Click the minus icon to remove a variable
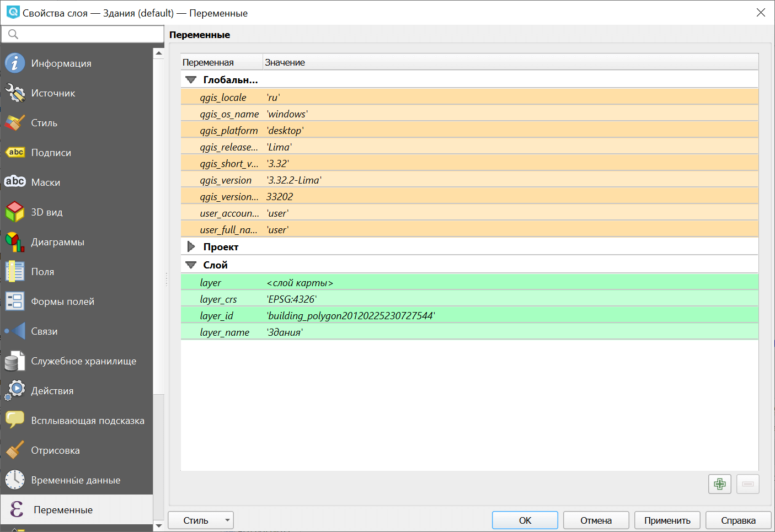The width and height of the screenshot is (775, 532). pos(747,483)
